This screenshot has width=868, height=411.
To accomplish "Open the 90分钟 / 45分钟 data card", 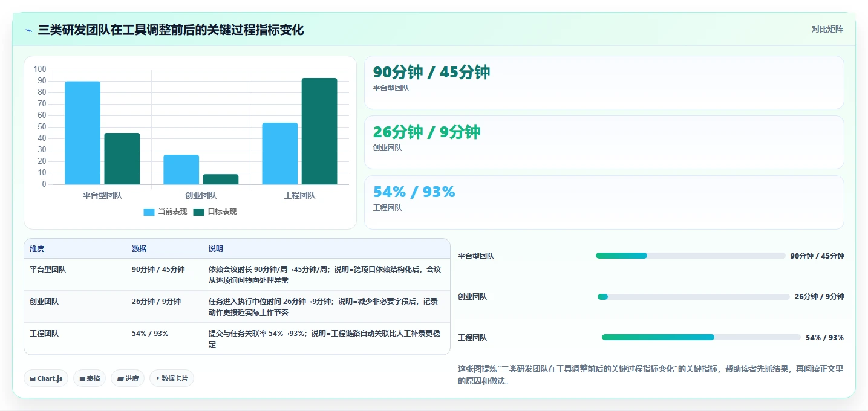I will [x=604, y=82].
